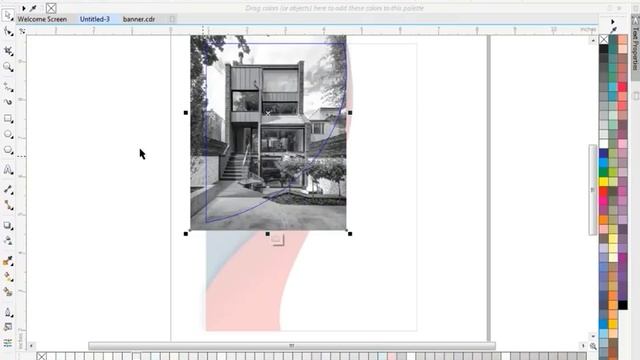Screen dimensions: 640x360
Task: Pick the magenta swatch in the first palette column
Action: (x=604, y=200)
